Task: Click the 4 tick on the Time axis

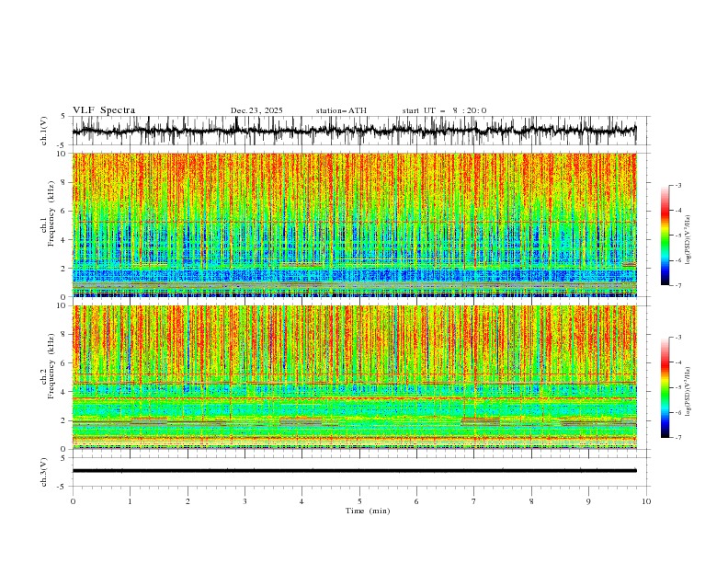Action: 301,501
